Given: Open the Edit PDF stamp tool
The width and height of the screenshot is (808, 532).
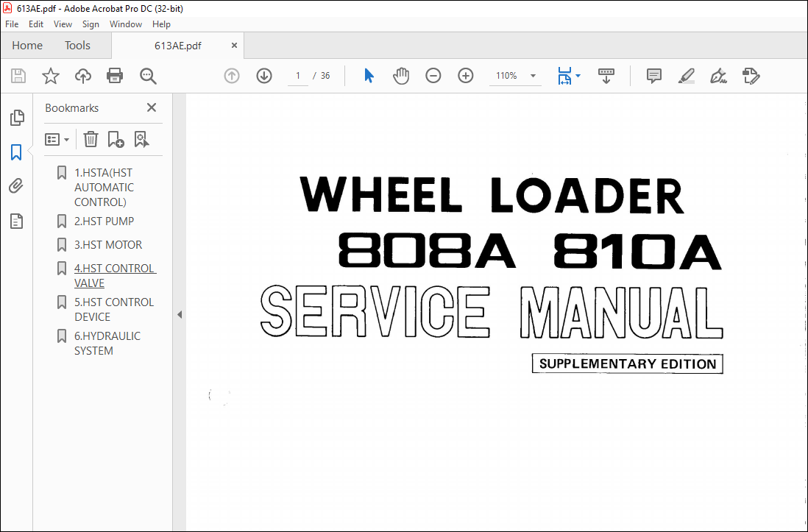Looking at the screenshot, I should [x=751, y=76].
